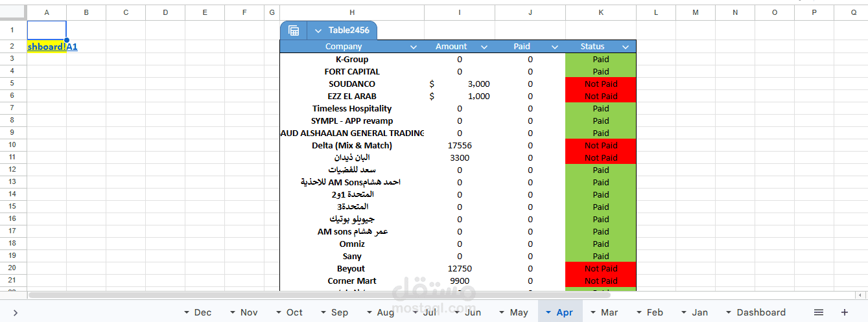Open the Amount column filter dropdown

pos(484,47)
